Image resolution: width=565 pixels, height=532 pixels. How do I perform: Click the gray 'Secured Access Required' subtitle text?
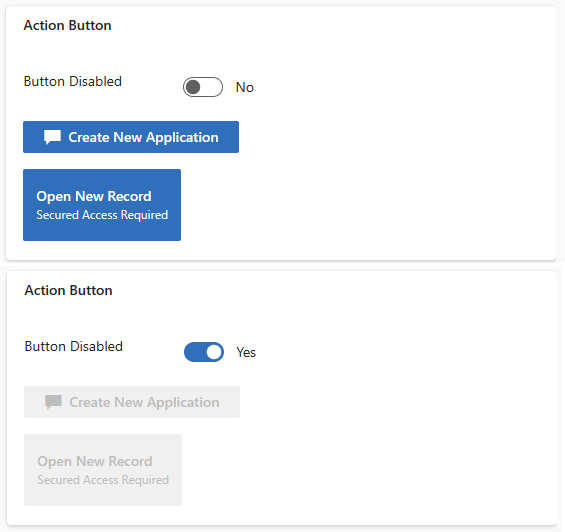point(103,480)
